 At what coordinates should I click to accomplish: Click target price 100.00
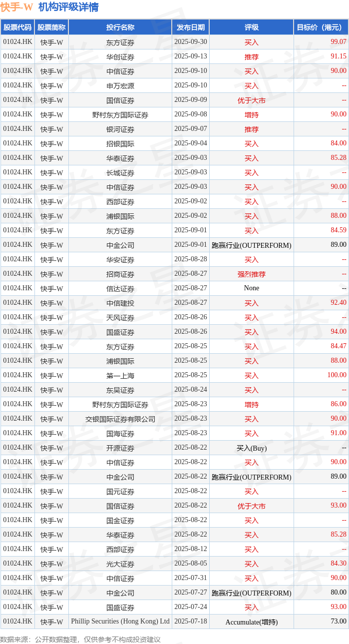click(x=337, y=375)
